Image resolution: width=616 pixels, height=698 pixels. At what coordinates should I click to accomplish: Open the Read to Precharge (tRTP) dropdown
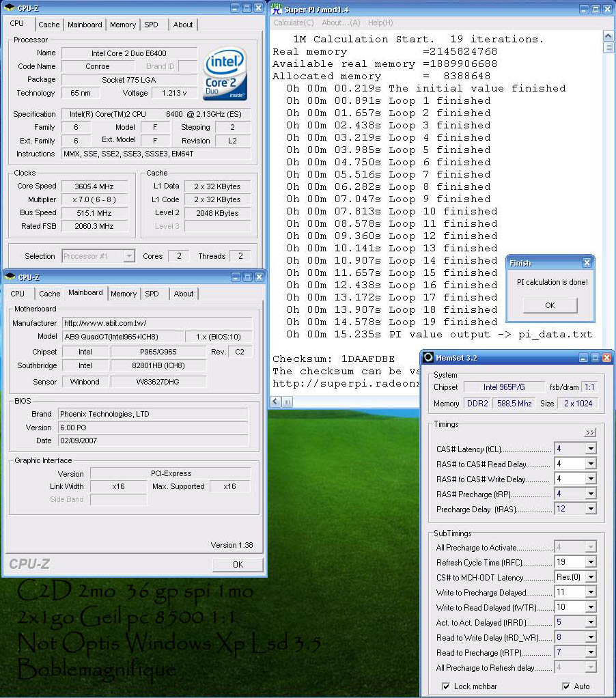click(591, 653)
